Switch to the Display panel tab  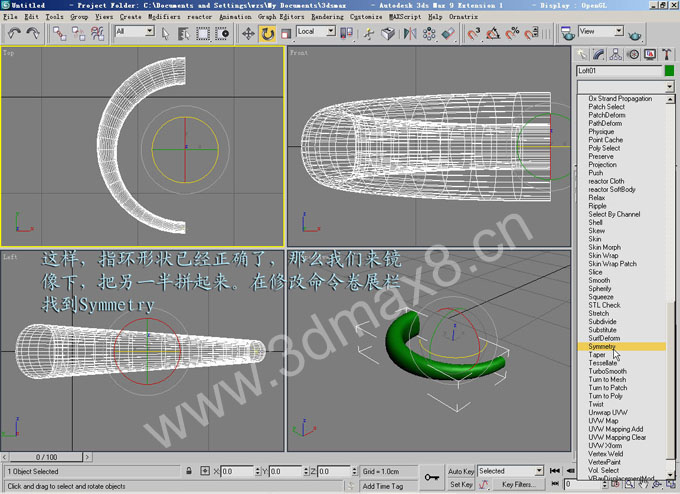click(x=650, y=55)
